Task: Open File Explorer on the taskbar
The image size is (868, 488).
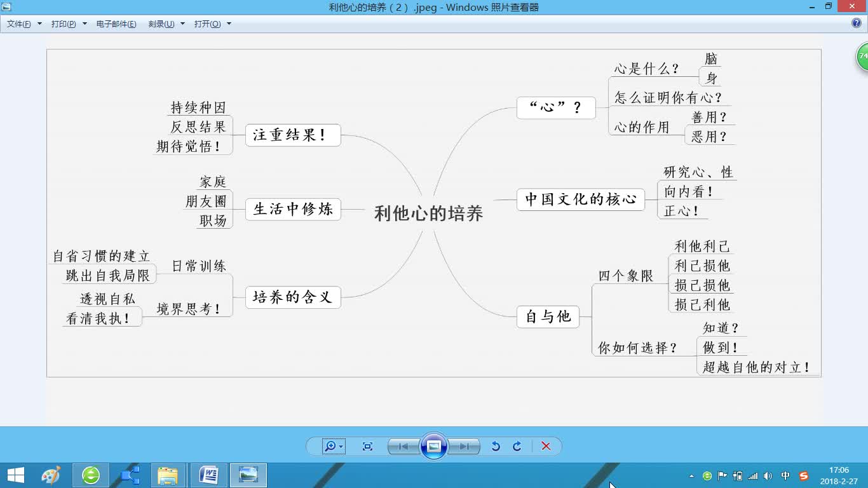Action: click(x=168, y=475)
